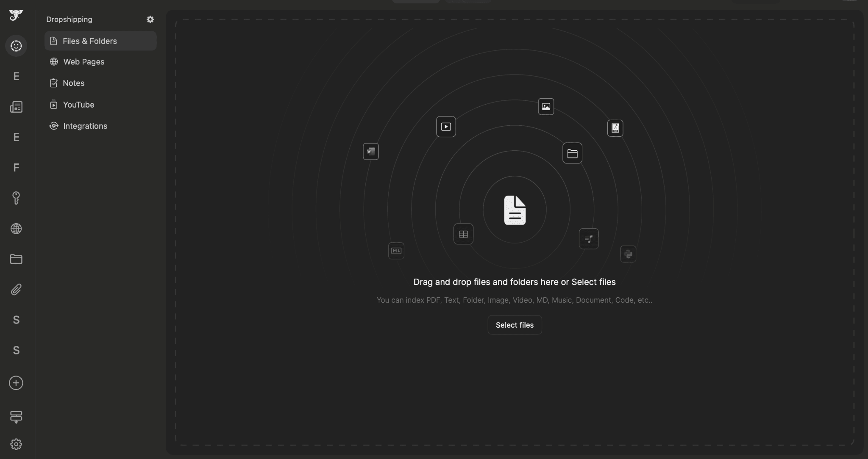Click the central document icon in dropzone
The width and height of the screenshot is (868, 459).
pos(515,210)
